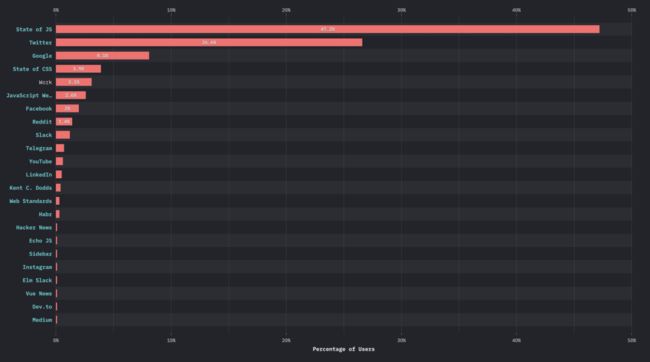The image size is (650, 362).
Task: Click the "Habr" row label
Action: (x=46, y=214)
